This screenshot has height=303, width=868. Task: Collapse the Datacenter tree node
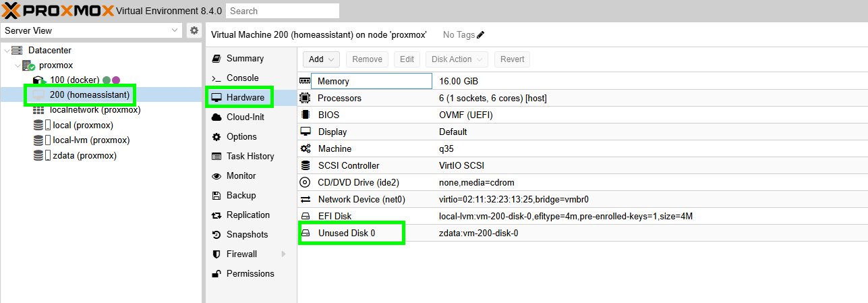coord(7,51)
